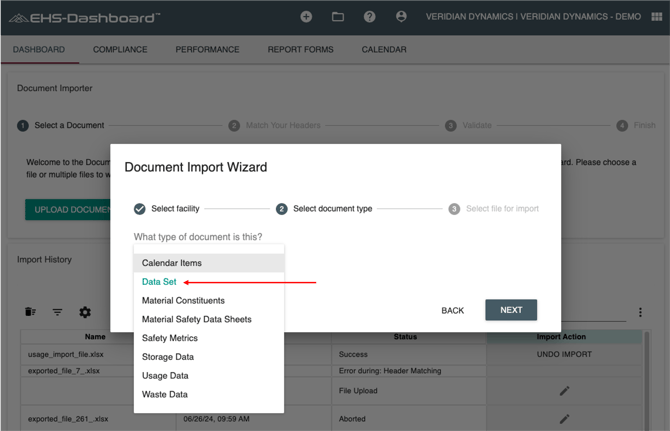Click BACK in the import wizard
Image resolution: width=670 pixels, height=431 pixels.
click(452, 310)
